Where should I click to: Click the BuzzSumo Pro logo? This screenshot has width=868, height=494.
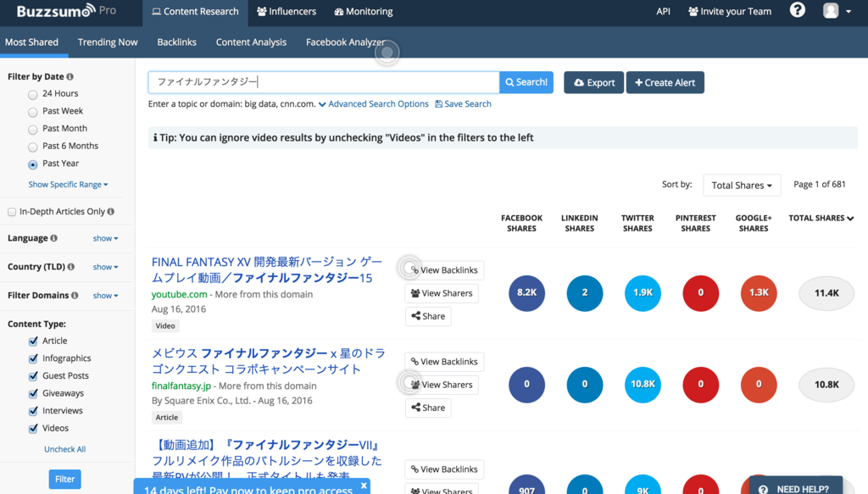click(x=66, y=10)
